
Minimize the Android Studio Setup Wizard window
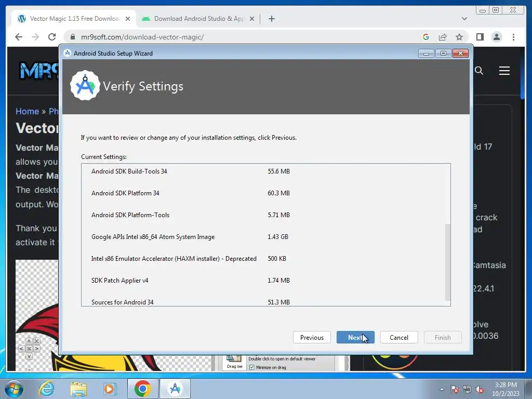426,54
